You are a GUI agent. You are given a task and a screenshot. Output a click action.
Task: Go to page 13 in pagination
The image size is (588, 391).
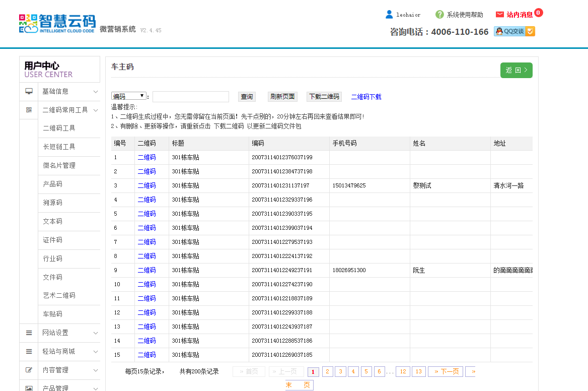[418, 372]
